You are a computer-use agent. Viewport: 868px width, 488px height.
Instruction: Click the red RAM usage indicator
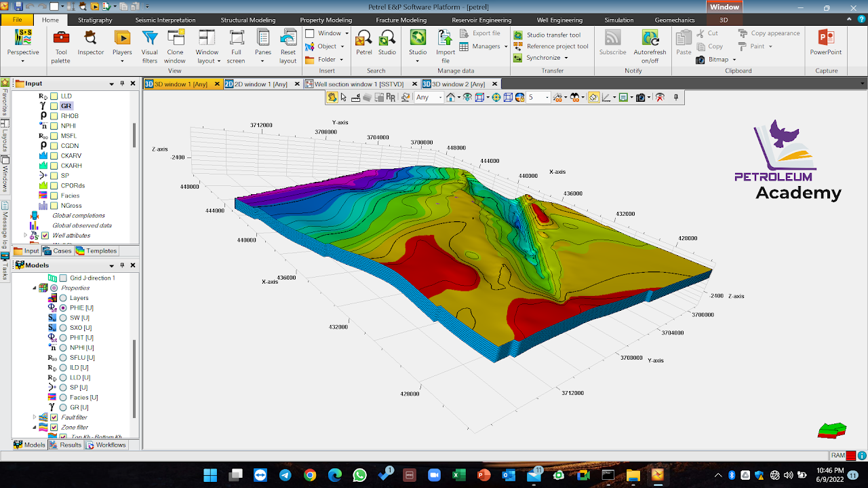[850, 455]
